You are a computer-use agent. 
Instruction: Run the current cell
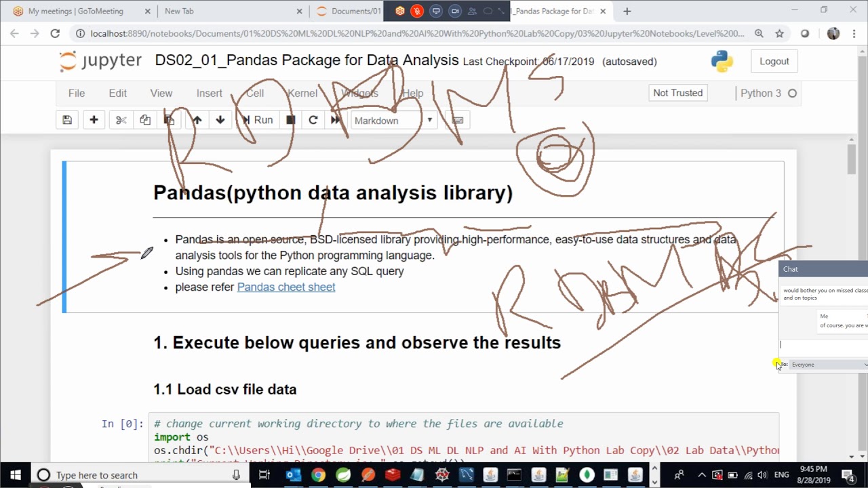[x=258, y=120]
